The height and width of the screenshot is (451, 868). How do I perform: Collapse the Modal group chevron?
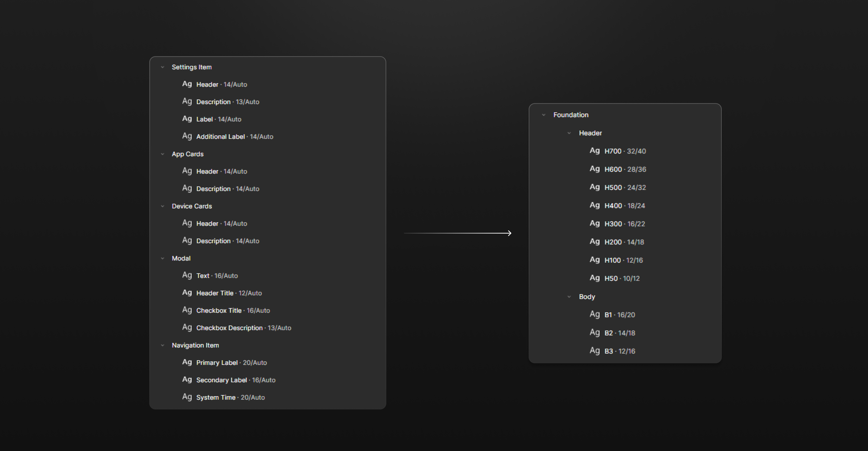click(162, 258)
